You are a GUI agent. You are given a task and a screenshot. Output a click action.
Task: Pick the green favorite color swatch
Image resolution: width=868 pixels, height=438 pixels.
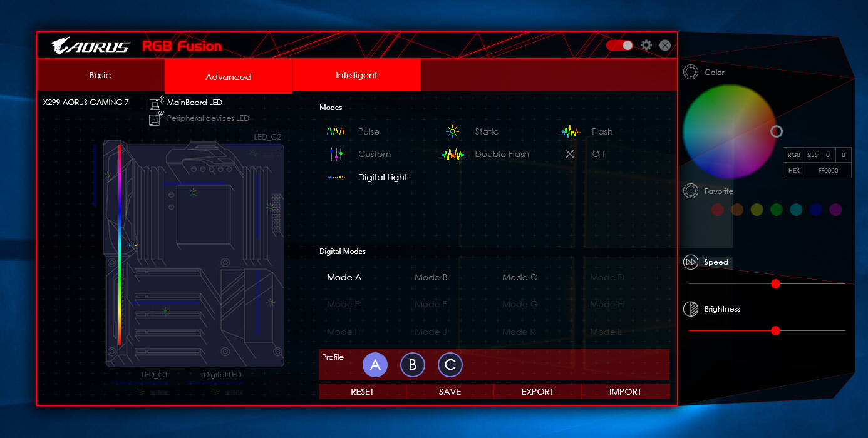(x=777, y=210)
